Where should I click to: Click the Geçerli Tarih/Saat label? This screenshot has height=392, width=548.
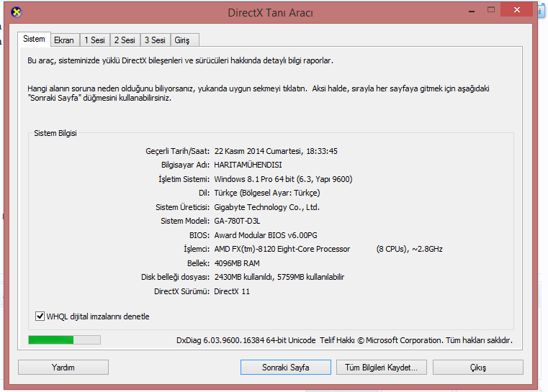click(178, 151)
